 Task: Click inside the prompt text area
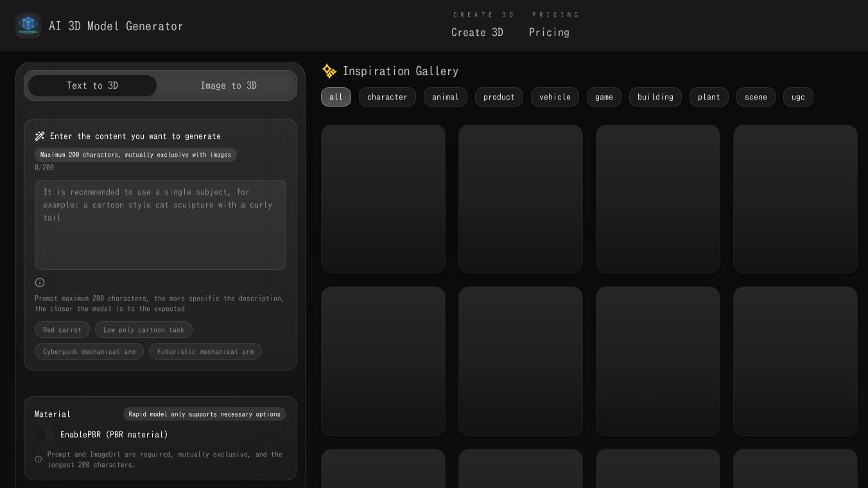click(x=161, y=225)
